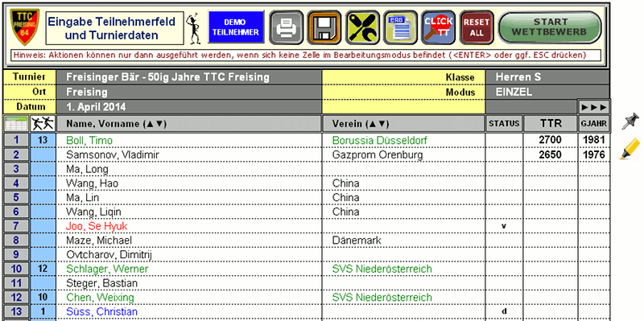Click the RESET ALL button
This screenshot has width=644, height=321.
477,27
